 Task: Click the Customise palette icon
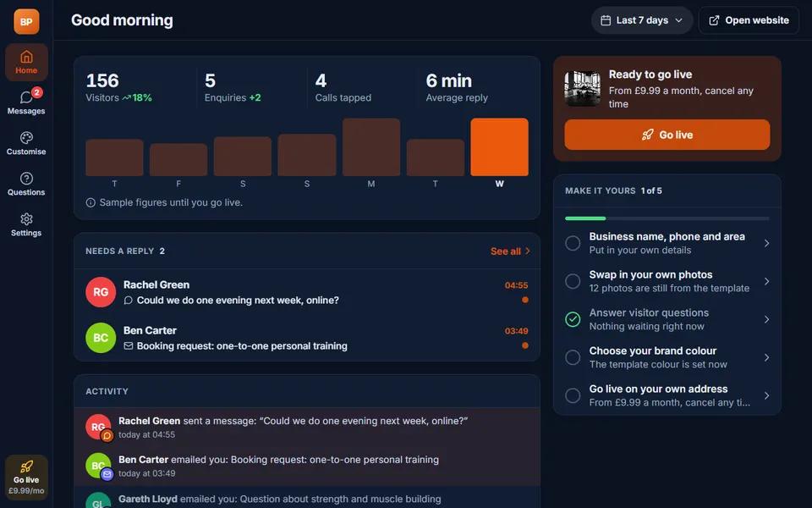[26, 138]
